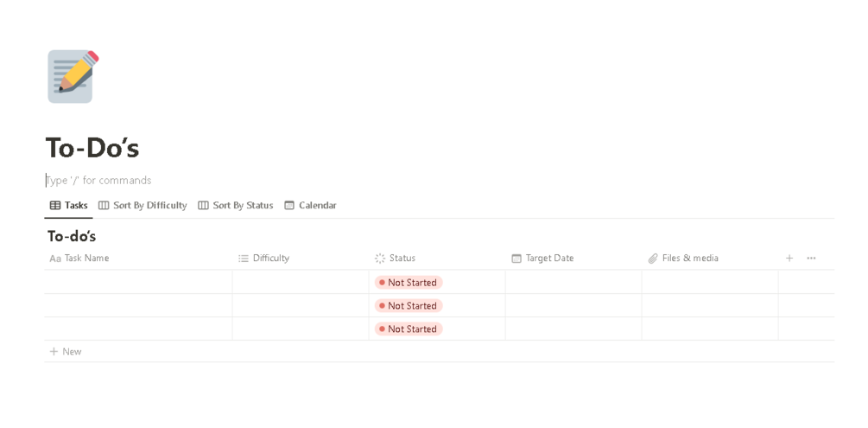Open the Sort By Status view tab

pos(236,206)
